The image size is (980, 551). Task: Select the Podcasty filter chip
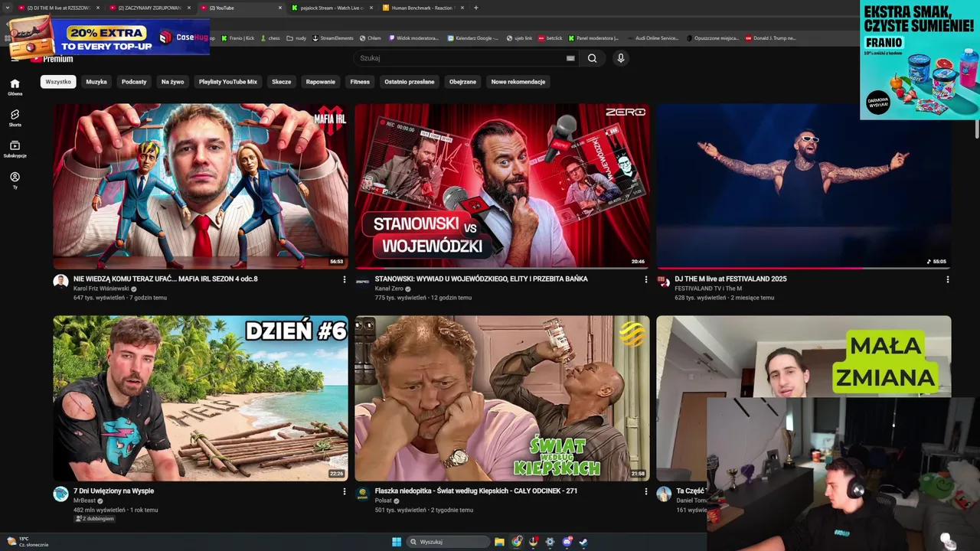click(134, 82)
